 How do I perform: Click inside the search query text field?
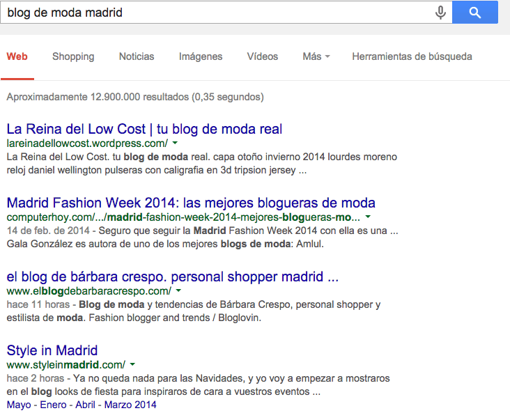tap(209, 13)
